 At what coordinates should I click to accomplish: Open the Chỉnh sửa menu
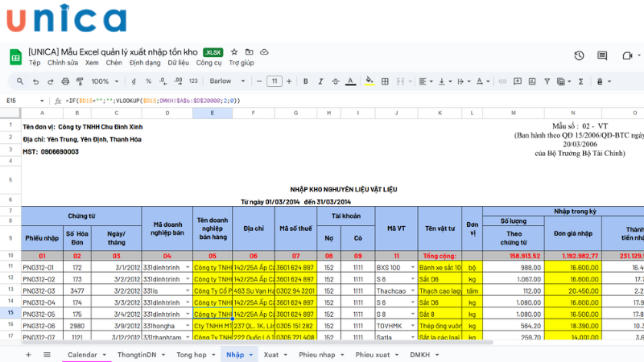pos(63,63)
